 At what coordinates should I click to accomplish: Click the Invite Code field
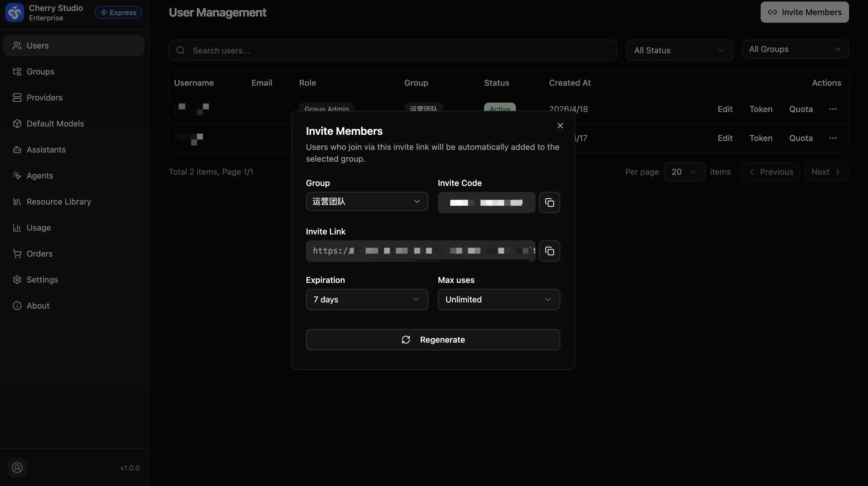[486, 203]
